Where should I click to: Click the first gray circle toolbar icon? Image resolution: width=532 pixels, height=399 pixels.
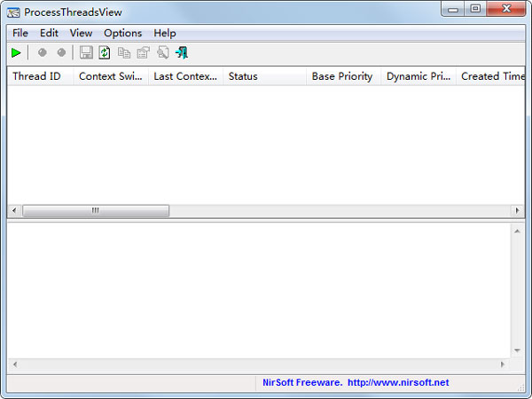[x=43, y=52]
